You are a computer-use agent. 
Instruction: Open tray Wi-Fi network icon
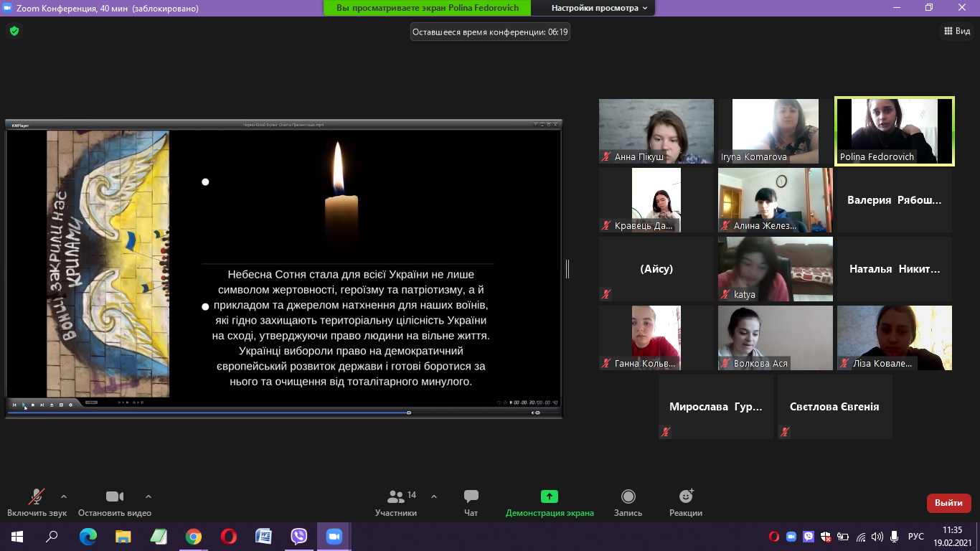point(860,537)
